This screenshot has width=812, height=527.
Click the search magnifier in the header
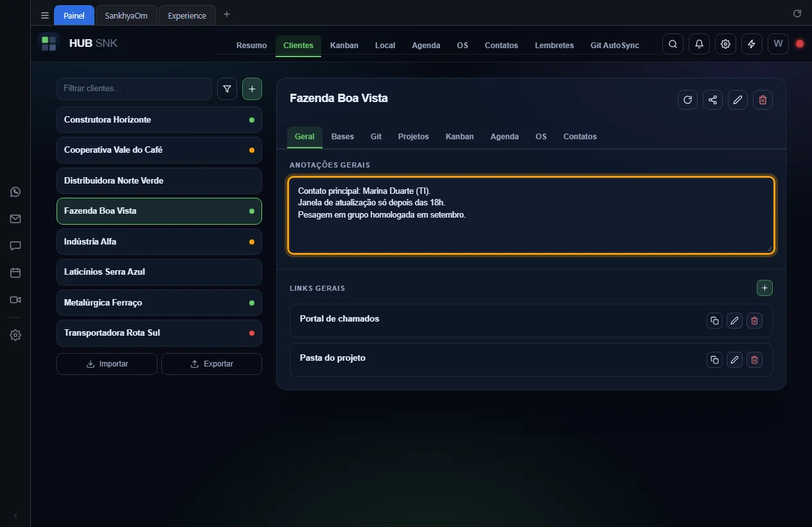coord(673,44)
